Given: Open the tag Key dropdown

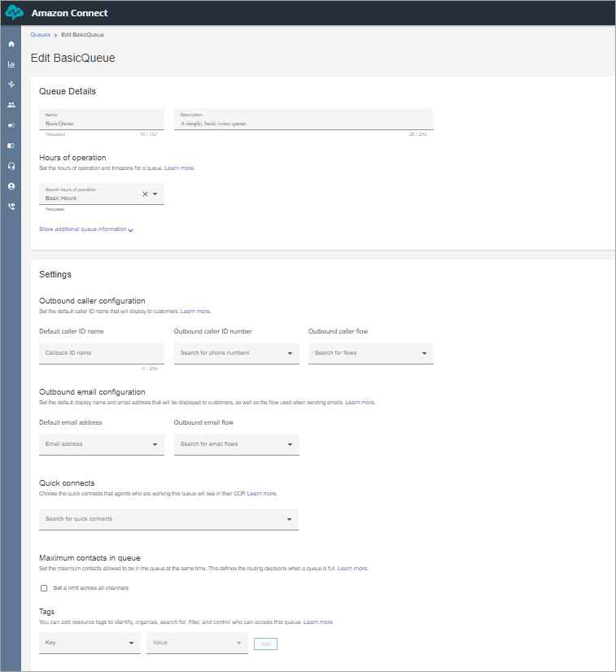Looking at the screenshot, I should point(90,644).
